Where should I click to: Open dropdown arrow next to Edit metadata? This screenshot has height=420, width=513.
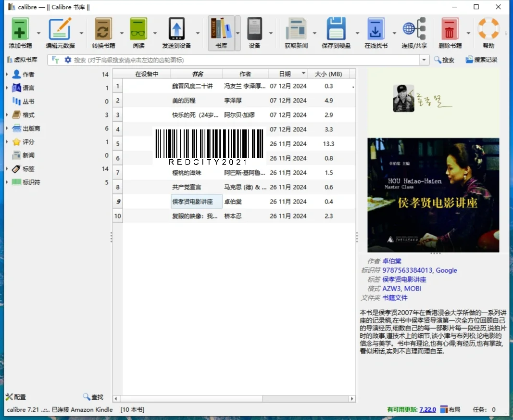(x=81, y=33)
